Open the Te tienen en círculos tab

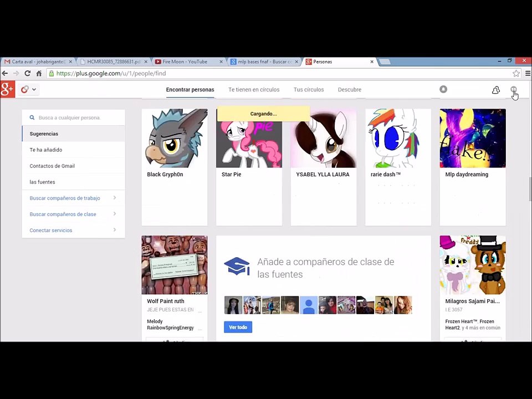coord(254,90)
